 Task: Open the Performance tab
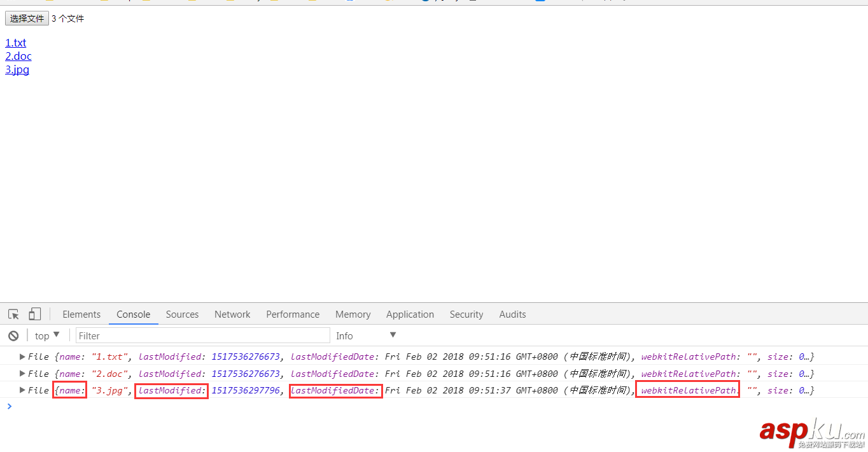[293, 314]
